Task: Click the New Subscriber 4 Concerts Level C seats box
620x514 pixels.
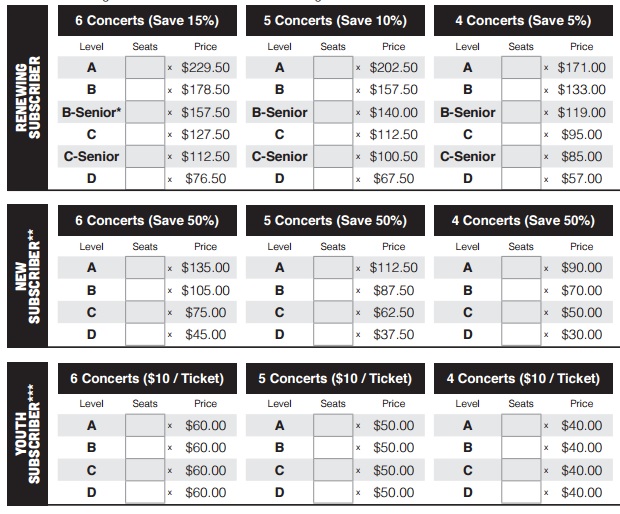Action: [x=521, y=312]
